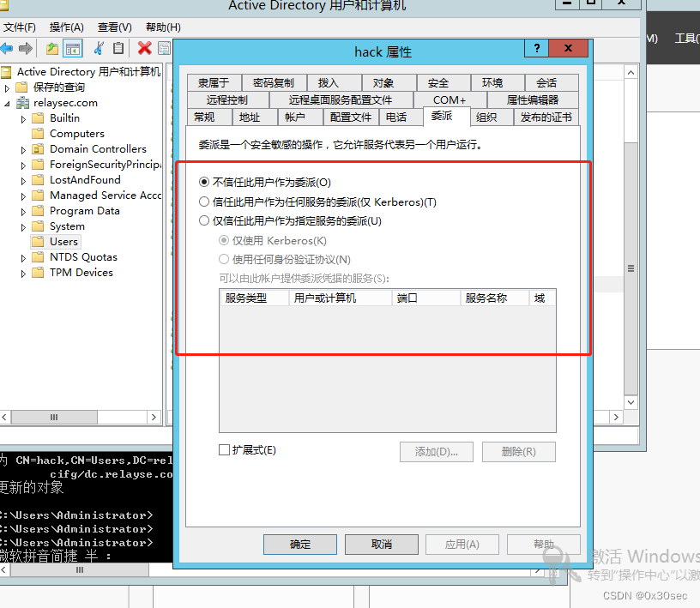Click the 用户或计算机 column header
The image size is (700, 608).
(x=341, y=298)
